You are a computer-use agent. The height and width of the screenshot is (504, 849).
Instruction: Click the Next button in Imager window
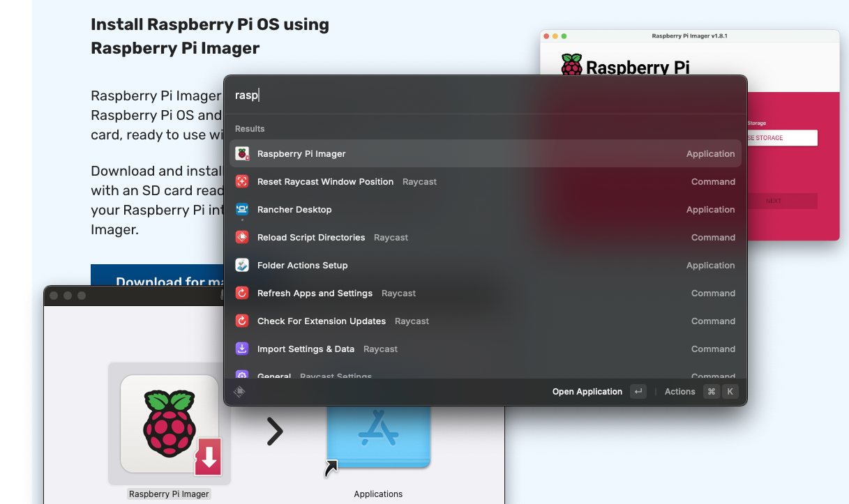coord(781,201)
